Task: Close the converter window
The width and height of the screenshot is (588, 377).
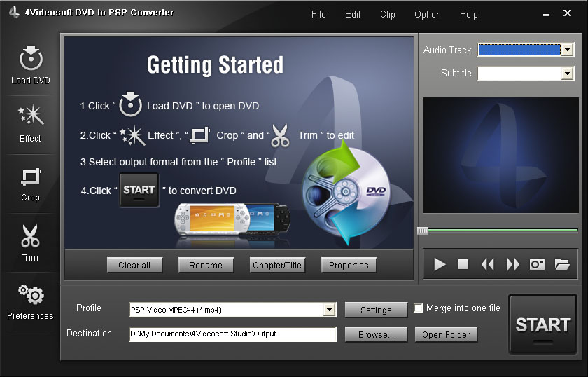Action: 568,13
